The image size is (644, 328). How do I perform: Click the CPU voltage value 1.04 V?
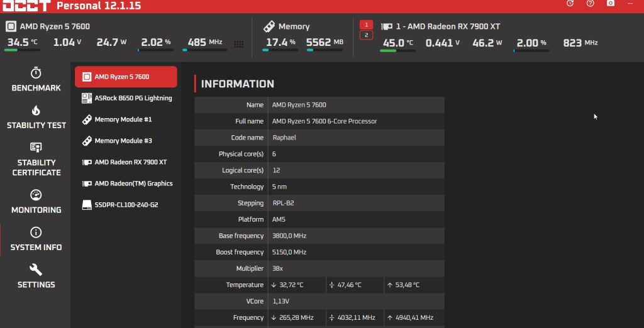point(67,42)
